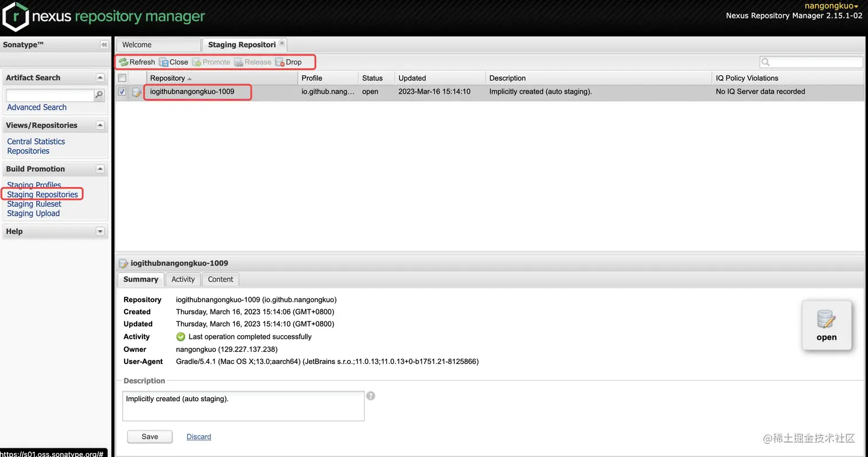The image size is (868, 457).
Task: Click the magnifier icon in toolbar filter box
Action: pyautogui.click(x=765, y=62)
